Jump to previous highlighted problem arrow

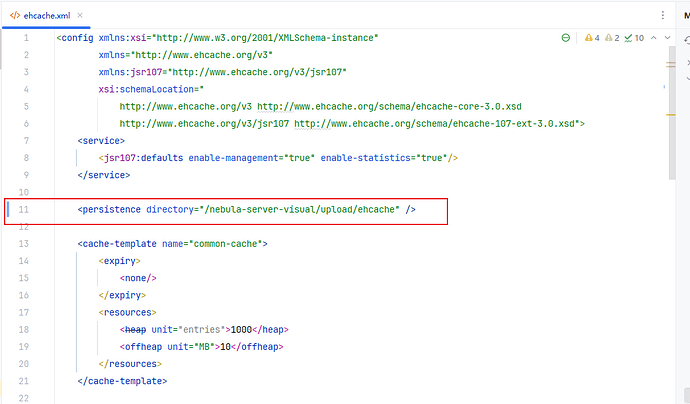(x=654, y=38)
